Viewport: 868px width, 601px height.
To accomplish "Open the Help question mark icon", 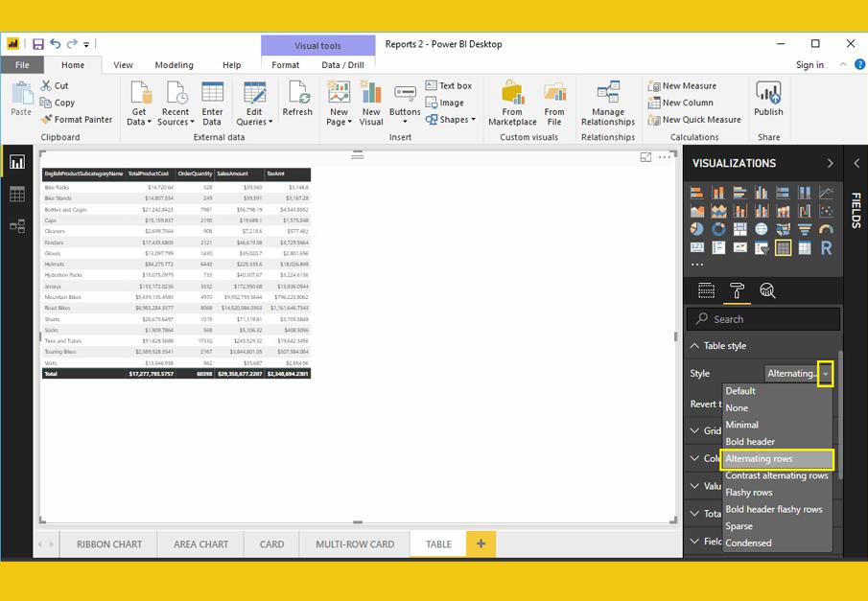I will coord(859,64).
